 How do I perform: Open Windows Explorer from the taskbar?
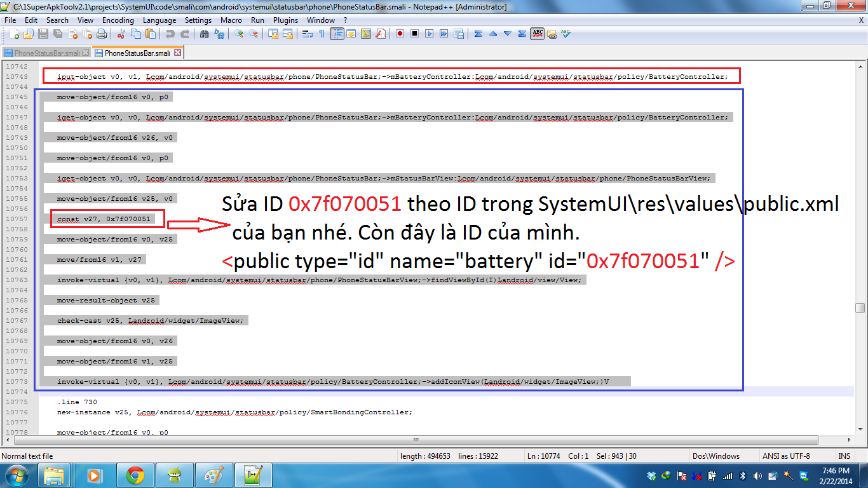(55, 475)
